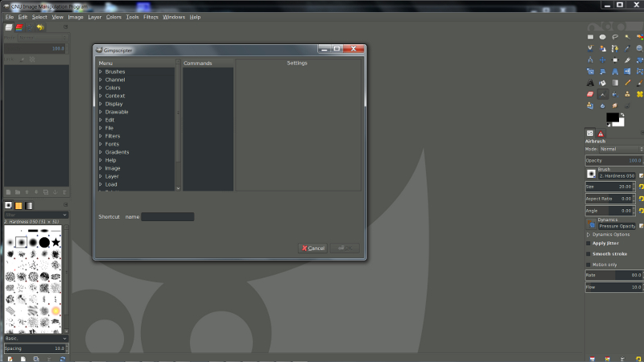Select the Rectangle Select tool
The image size is (644, 362).
point(590,37)
